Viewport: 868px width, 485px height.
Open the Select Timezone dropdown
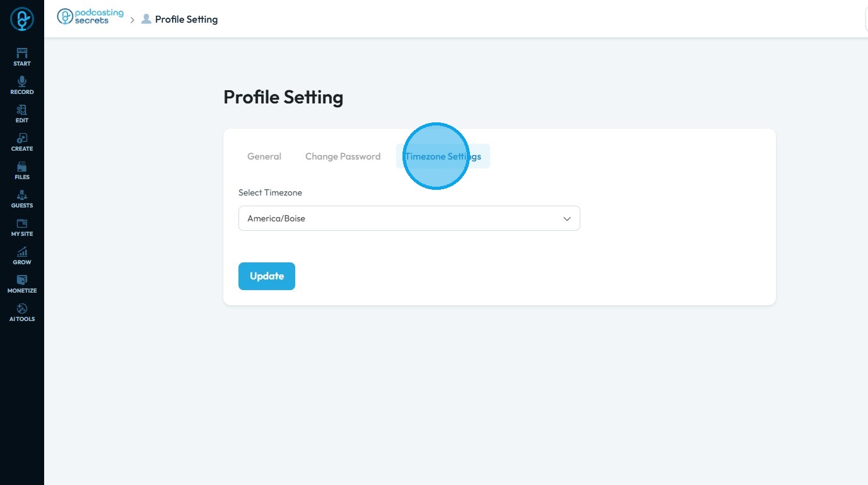[409, 218]
